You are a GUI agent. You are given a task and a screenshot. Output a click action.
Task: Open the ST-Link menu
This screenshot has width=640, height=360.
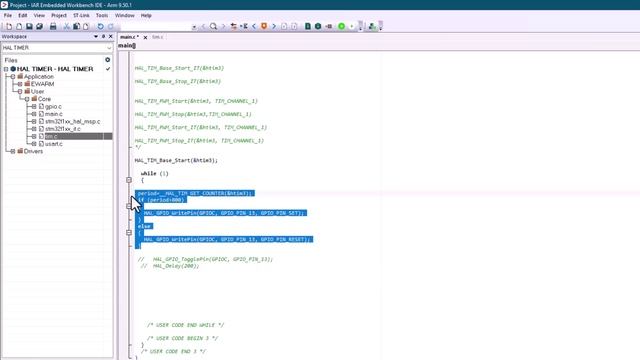(81, 16)
